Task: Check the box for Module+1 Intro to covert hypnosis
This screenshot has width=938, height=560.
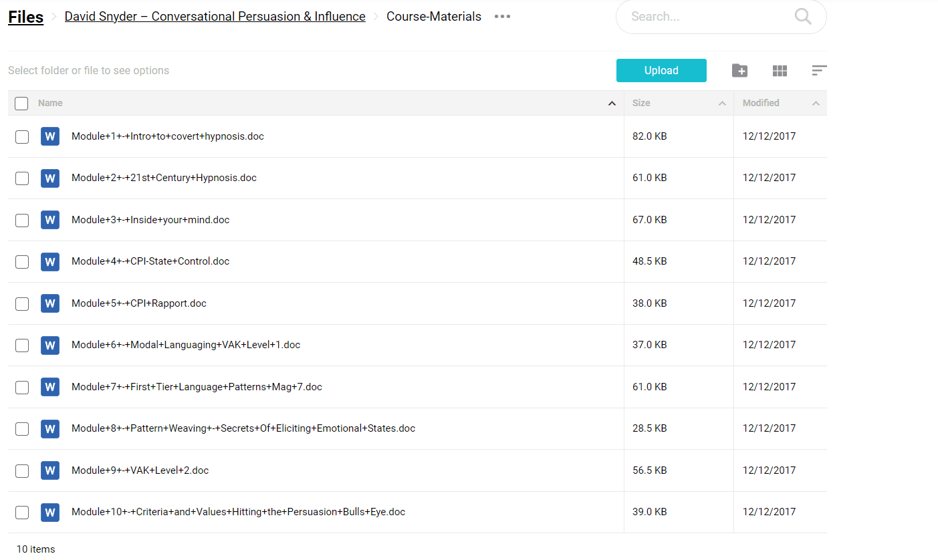Action: pos(22,136)
